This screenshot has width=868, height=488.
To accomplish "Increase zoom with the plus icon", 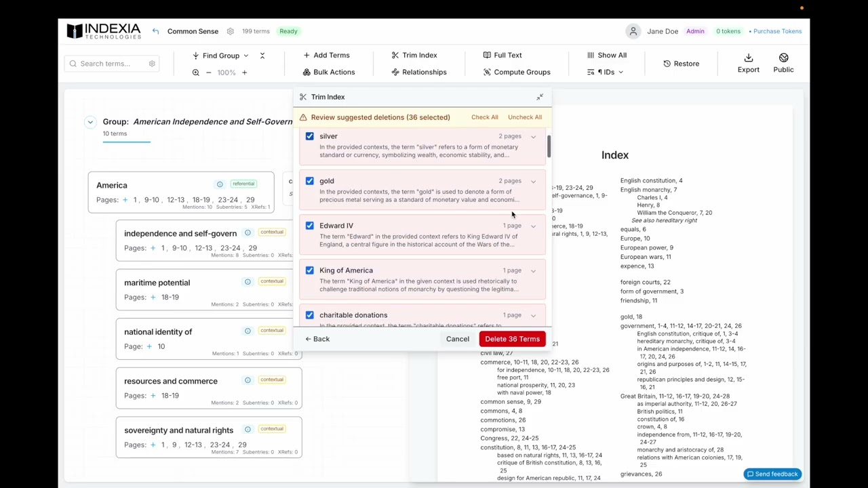I will [244, 73].
